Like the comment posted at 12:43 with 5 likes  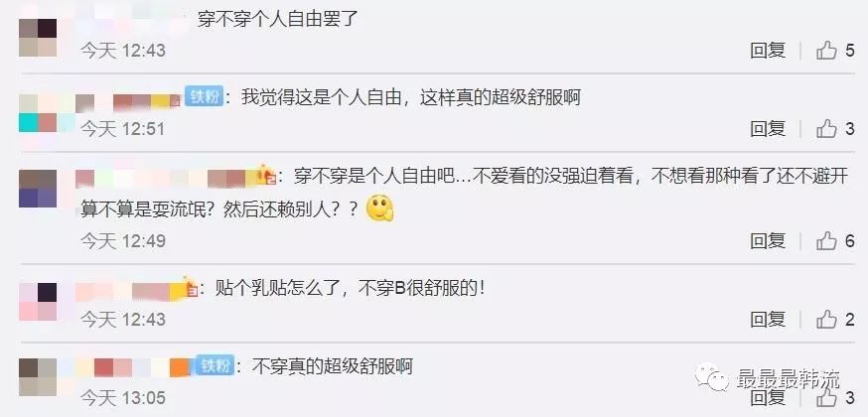[x=826, y=51]
